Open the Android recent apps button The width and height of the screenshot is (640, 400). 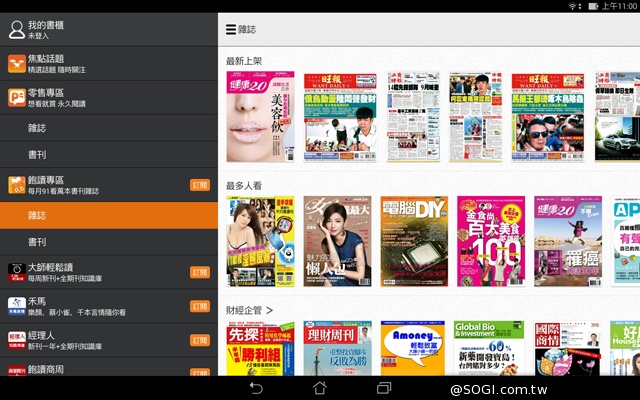[x=383, y=388]
